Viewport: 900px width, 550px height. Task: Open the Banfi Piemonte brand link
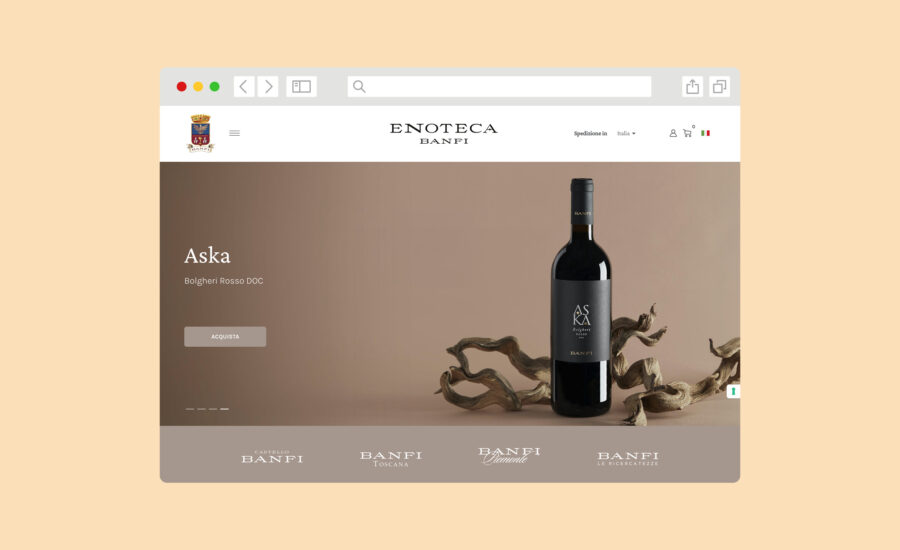tap(509, 455)
